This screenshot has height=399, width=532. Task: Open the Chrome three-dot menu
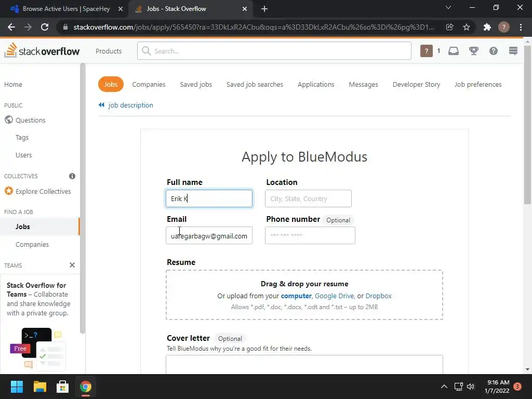coord(521,27)
